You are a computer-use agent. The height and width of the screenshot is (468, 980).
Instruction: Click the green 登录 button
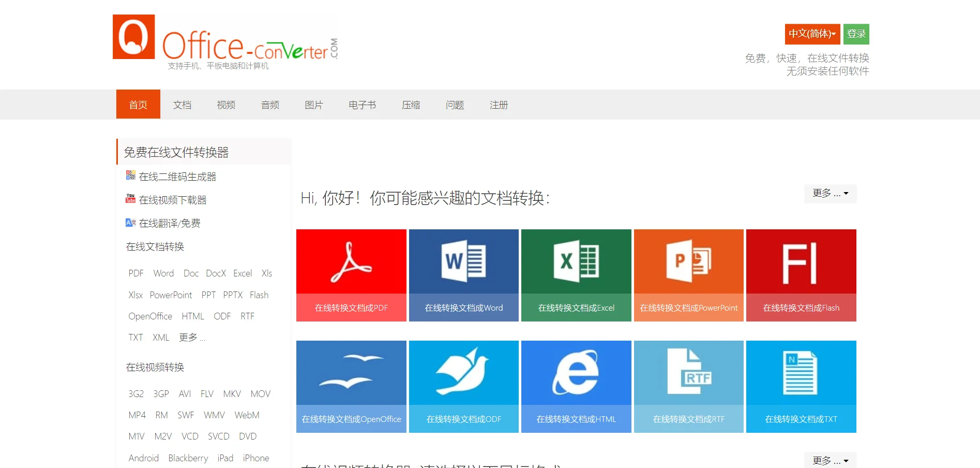tap(856, 34)
